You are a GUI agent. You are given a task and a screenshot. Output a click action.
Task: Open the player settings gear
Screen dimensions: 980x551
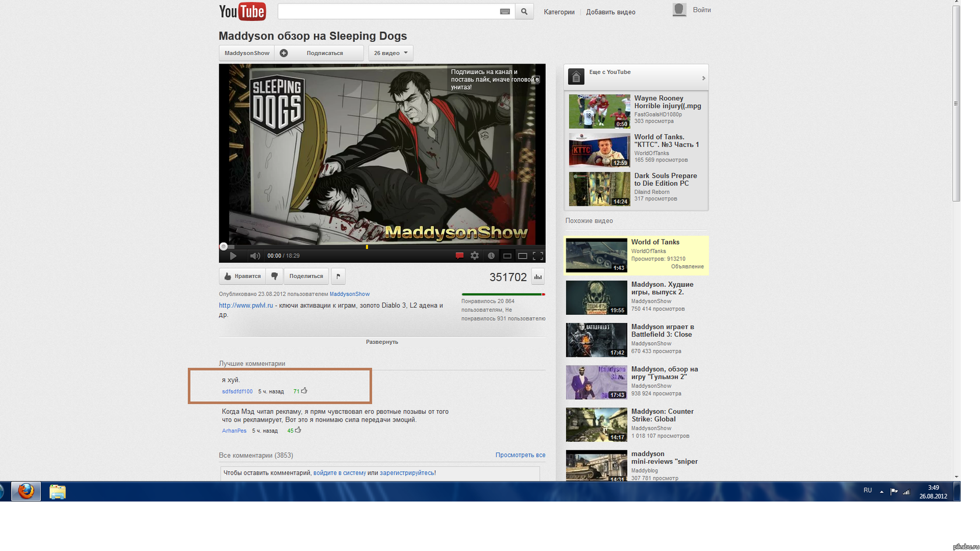(x=475, y=256)
